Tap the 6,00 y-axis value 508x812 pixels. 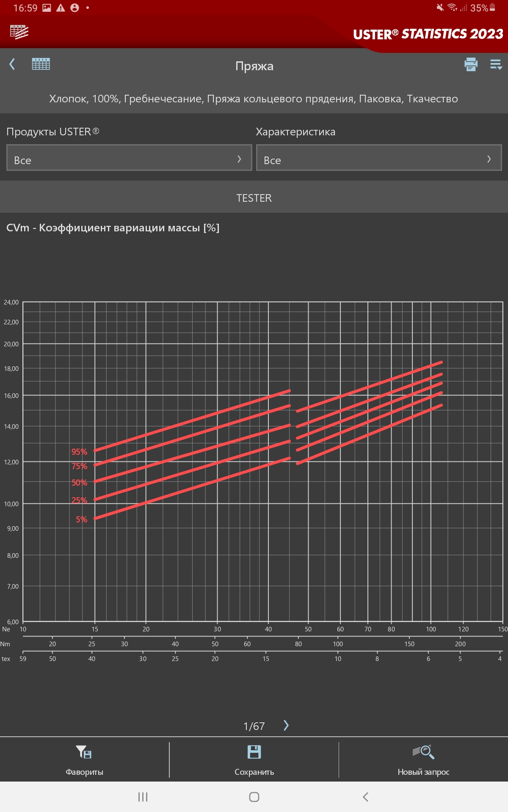click(13, 622)
